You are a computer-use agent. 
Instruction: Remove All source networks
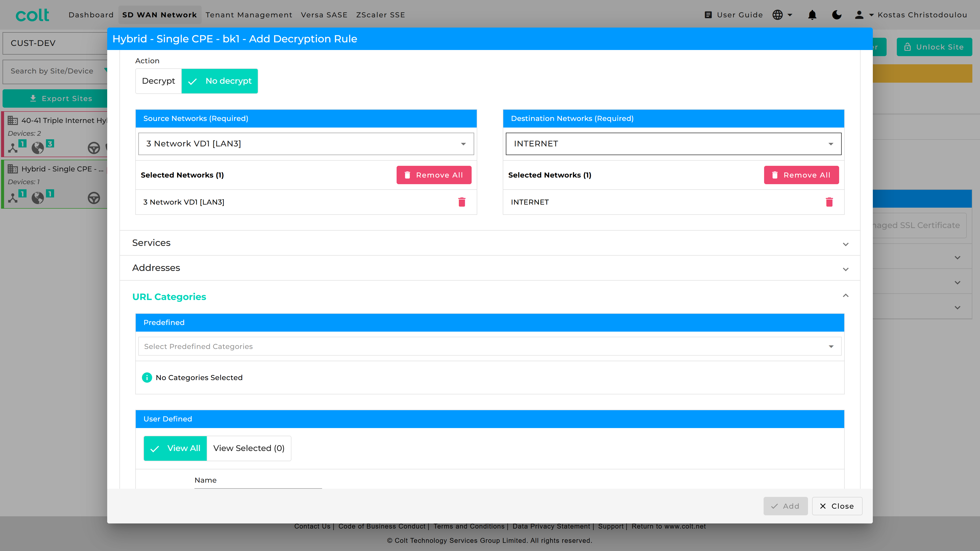434,175
